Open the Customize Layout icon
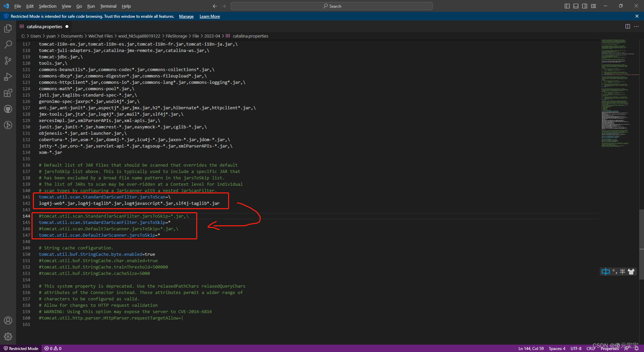644x352 pixels. pyautogui.click(x=594, y=6)
